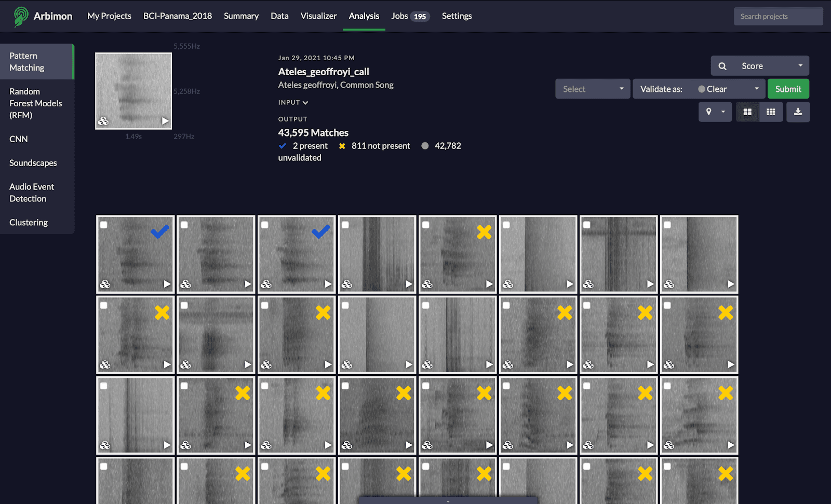Screen dimensions: 831x504
Task: Play the first match in second row
Action: [x=167, y=364]
